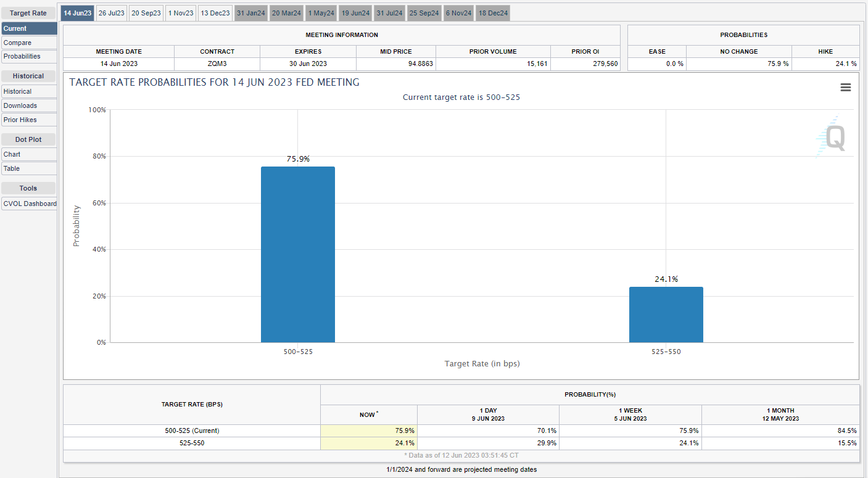Click the 1 WEEK 5 JUN 2023 header

point(630,414)
